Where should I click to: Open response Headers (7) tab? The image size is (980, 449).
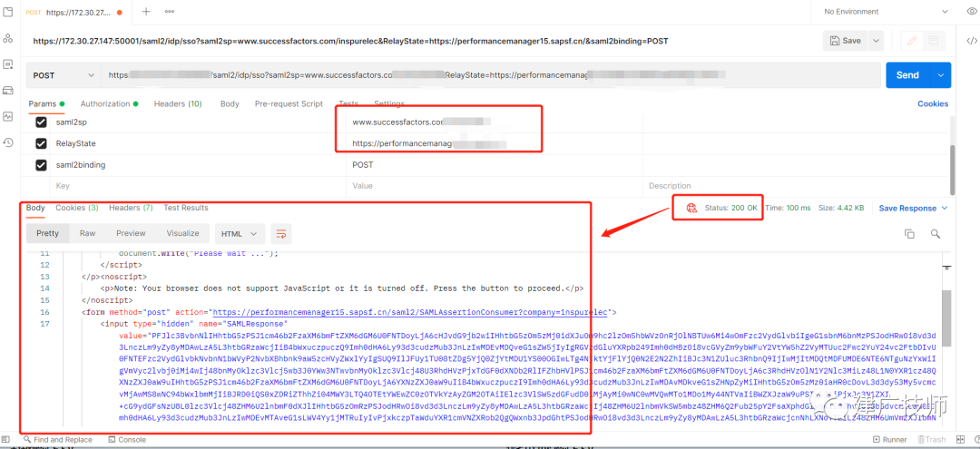(x=131, y=208)
